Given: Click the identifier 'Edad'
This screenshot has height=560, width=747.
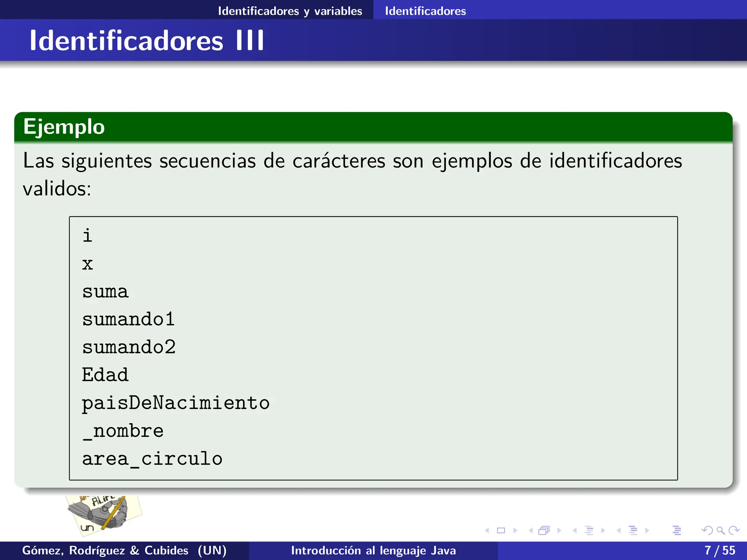Looking at the screenshot, I should coord(105,375).
